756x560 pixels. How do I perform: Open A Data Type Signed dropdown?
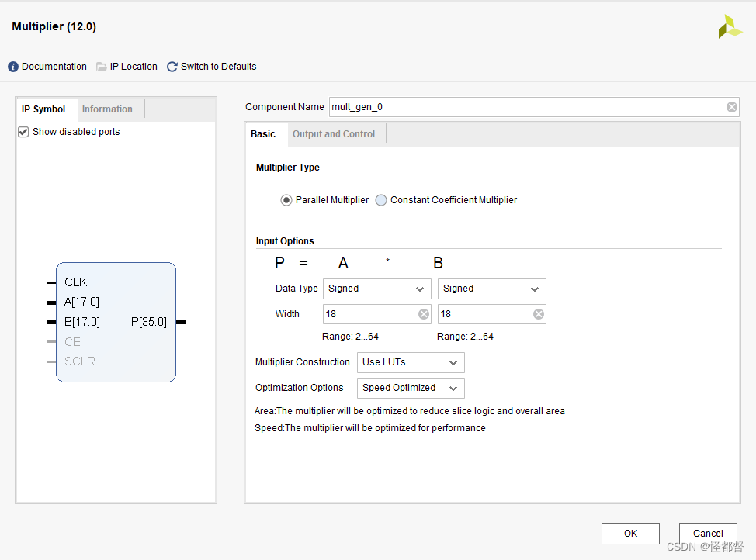click(376, 289)
